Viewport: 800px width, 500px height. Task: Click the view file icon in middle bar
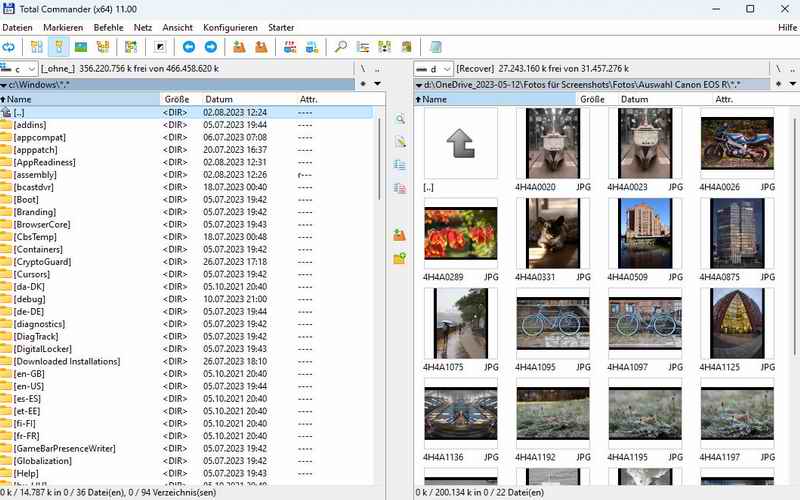(x=400, y=119)
